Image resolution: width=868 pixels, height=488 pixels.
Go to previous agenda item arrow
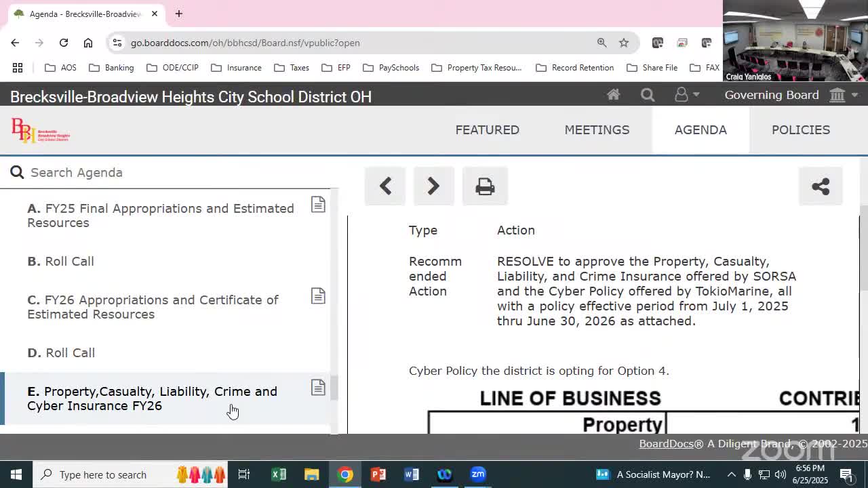tap(385, 186)
